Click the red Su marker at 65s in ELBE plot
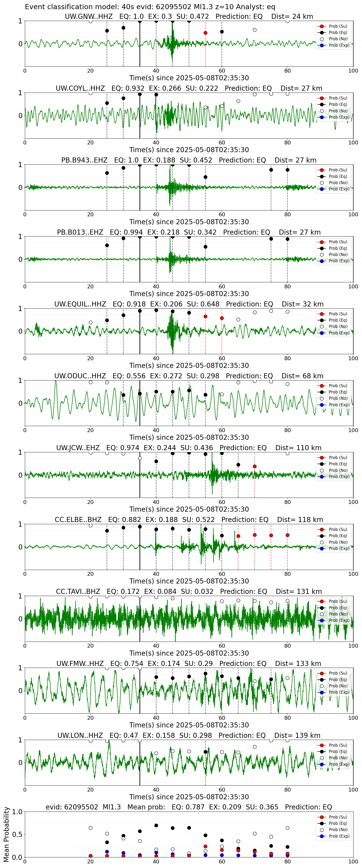 pyautogui.click(x=238, y=536)
